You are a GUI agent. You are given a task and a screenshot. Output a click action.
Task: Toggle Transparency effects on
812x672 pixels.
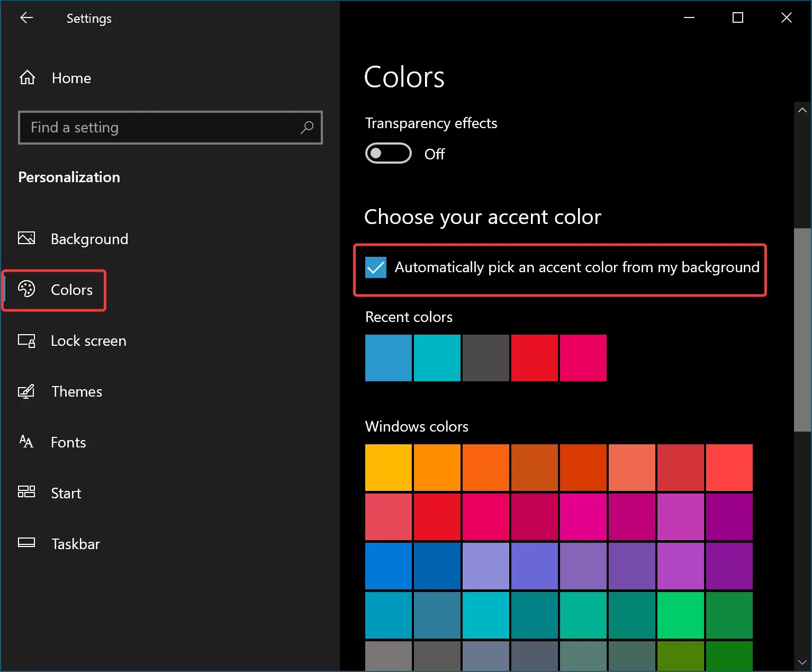pyautogui.click(x=388, y=153)
